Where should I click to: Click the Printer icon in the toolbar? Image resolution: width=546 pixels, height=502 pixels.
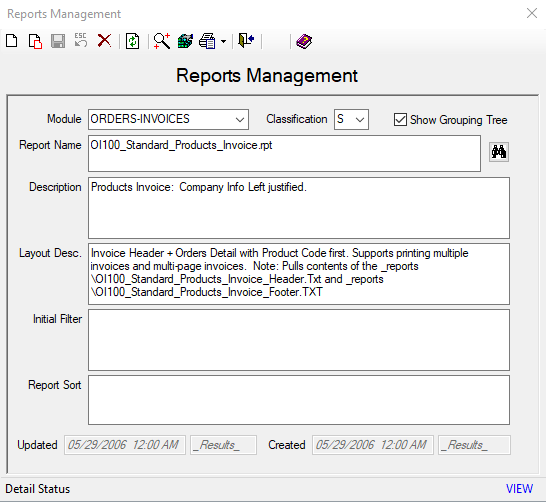click(x=208, y=41)
